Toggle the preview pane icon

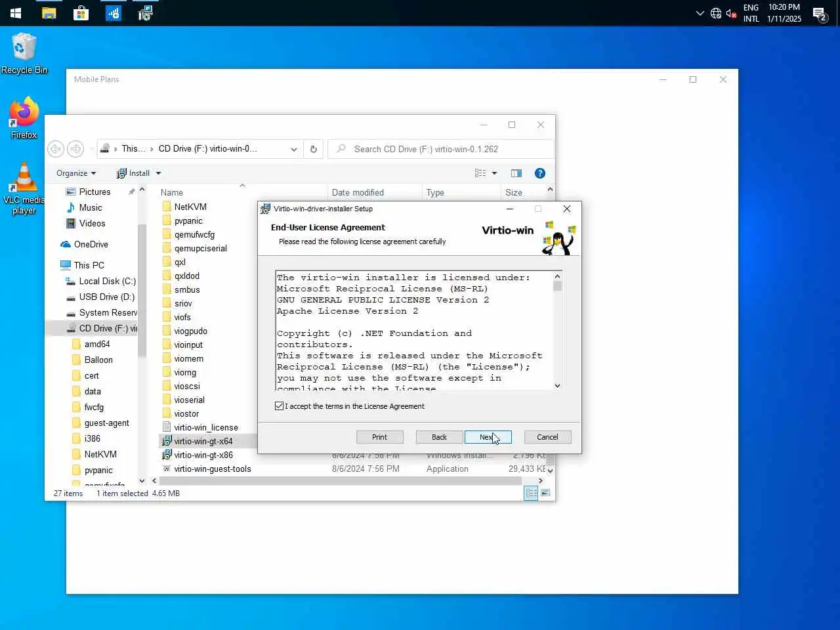[x=516, y=173]
